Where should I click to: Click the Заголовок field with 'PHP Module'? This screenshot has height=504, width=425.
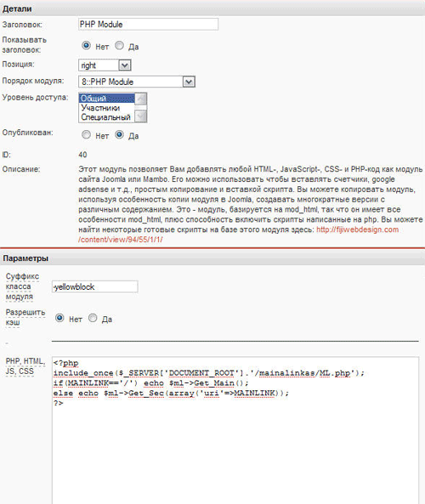coord(148,24)
